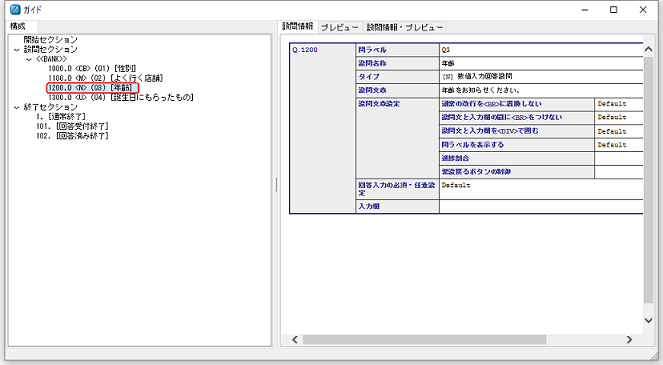Select 開始セクション in the tree

(x=51, y=39)
